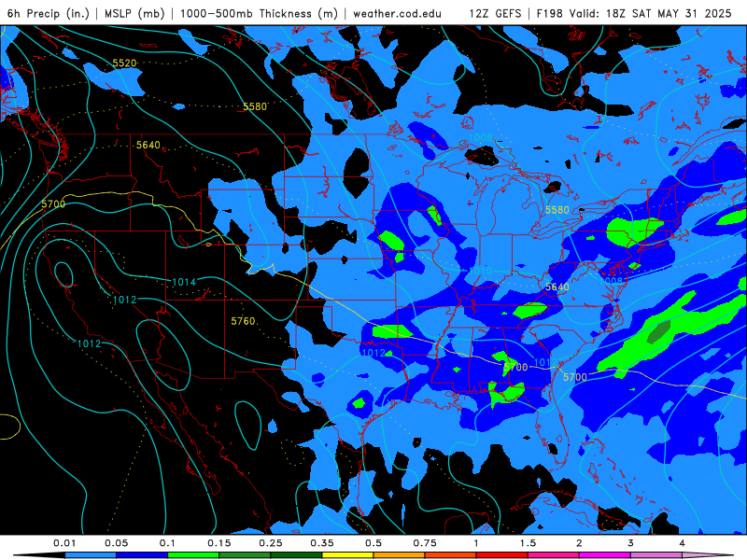This screenshot has height=560, width=747.
Task: Select the yellow 0.35–0.5 legend swatch
Action: pyautogui.click(x=347, y=555)
